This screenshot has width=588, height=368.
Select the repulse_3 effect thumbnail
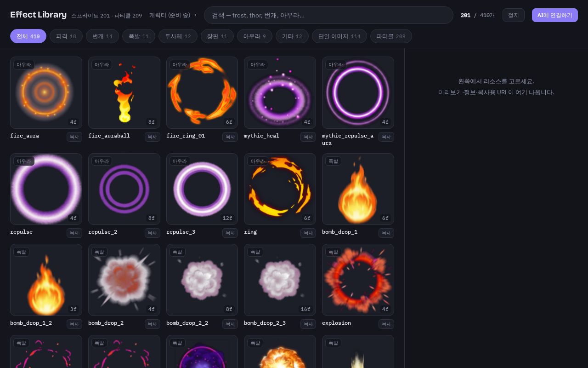202,189
